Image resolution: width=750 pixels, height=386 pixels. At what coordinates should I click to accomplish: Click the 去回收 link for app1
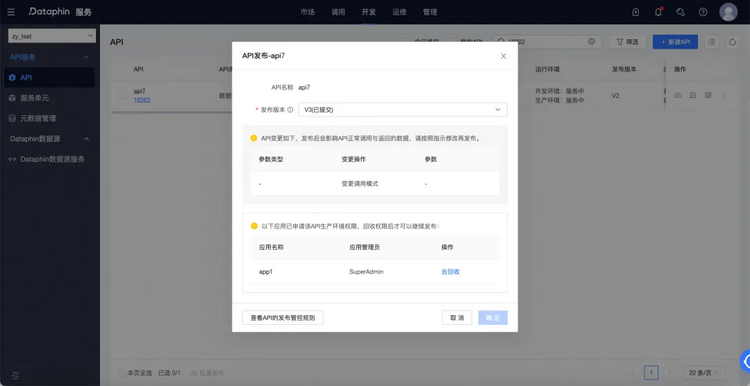[x=451, y=272]
